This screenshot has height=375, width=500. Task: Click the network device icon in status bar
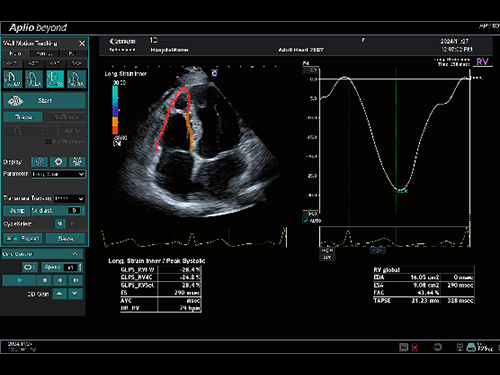pos(460,347)
